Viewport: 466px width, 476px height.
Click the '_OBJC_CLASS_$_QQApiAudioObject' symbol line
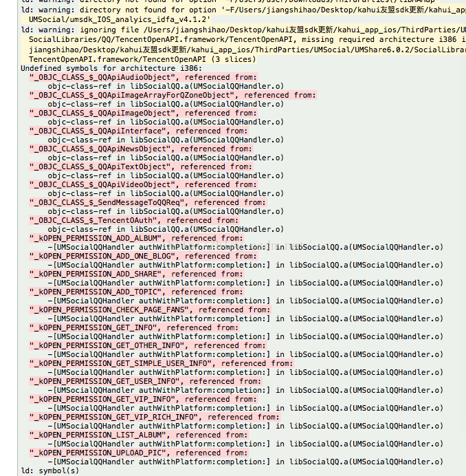tap(143, 78)
